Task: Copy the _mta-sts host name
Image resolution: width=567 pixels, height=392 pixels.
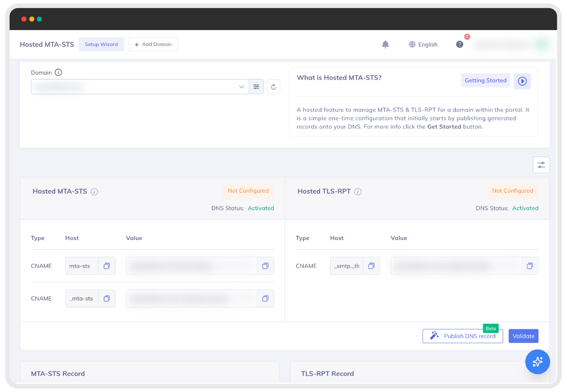Action: point(107,298)
